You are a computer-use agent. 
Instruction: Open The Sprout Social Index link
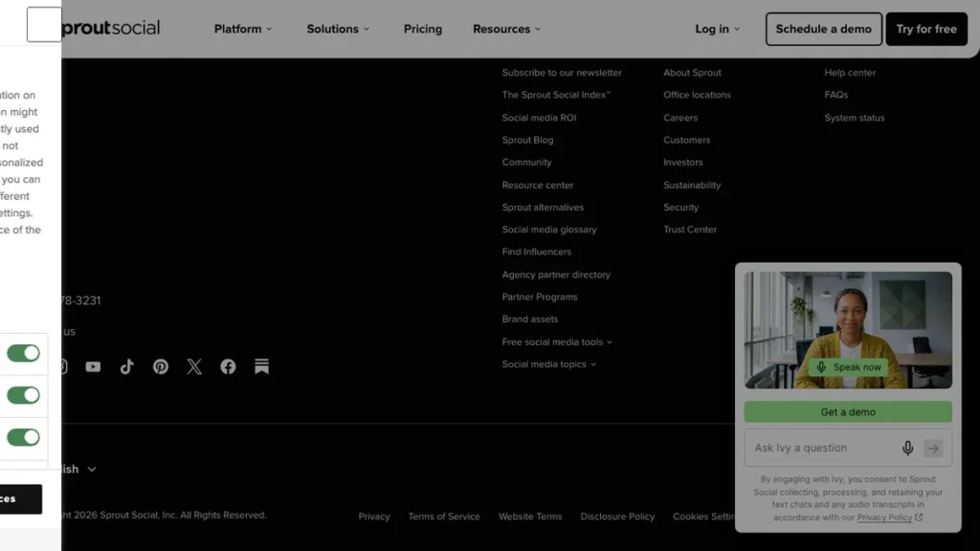[x=556, y=95]
